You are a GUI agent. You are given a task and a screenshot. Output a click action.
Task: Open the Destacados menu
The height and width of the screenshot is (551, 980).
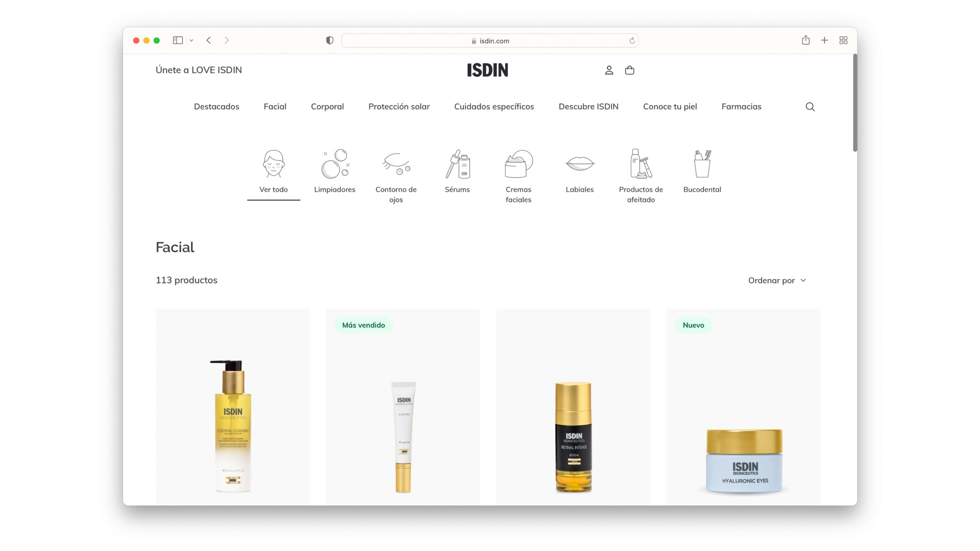[x=217, y=107]
